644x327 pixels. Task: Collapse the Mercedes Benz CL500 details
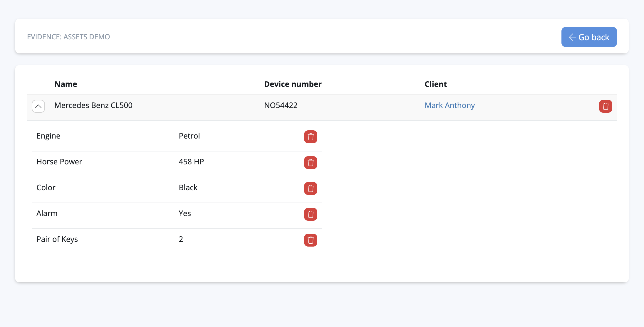pos(38,106)
